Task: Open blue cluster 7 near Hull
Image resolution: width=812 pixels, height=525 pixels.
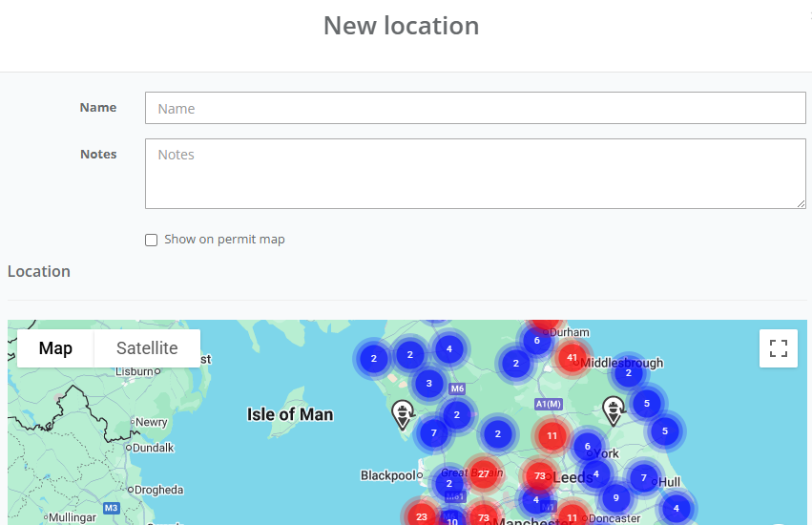Action: pyautogui.click(x=644, y=477)
